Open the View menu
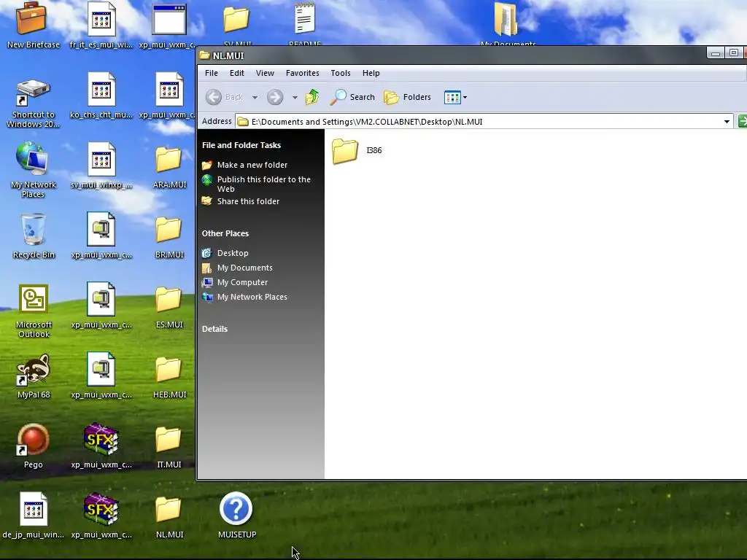Viewport: 747px width, 560px height. (x=265, y=73)
